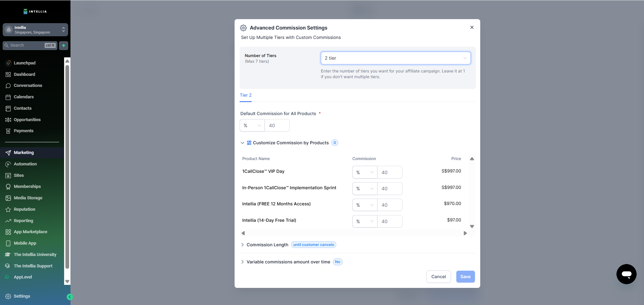Open default commission type % dropdown
This screenshot has width=644, height=305.
pyautogui.click(x=252, y=125)
